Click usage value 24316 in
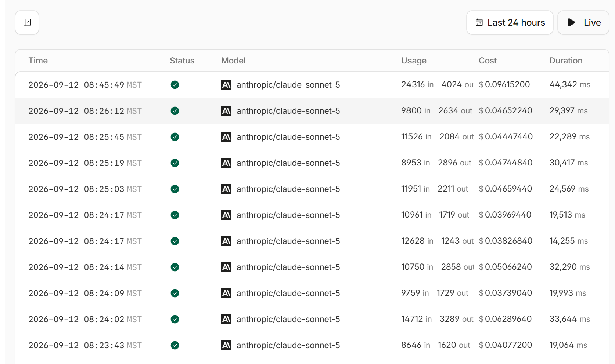 pyautogui.click(x=417, y=84)
